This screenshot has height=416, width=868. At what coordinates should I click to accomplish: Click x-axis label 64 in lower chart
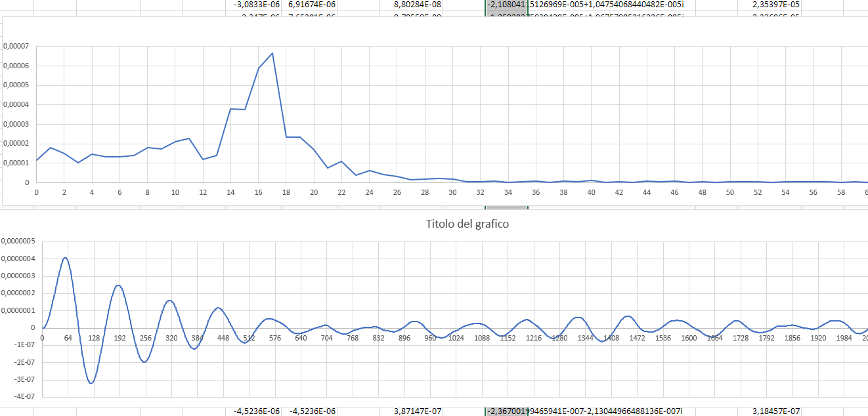[68, 337]
